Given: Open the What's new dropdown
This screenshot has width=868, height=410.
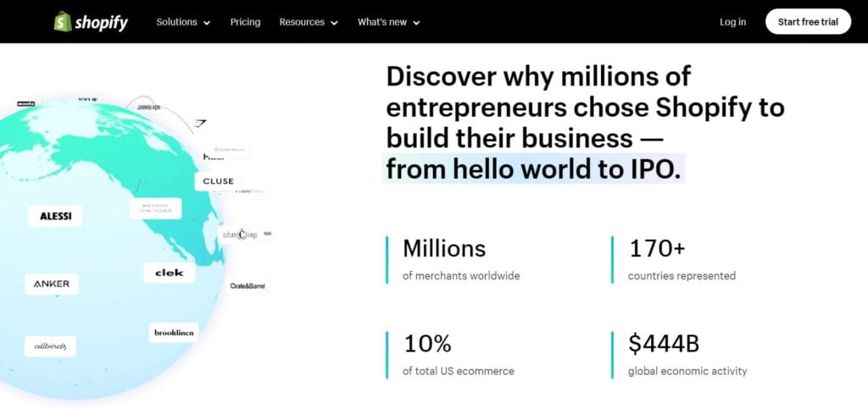Looking at the screenshot, I should 388,22.
